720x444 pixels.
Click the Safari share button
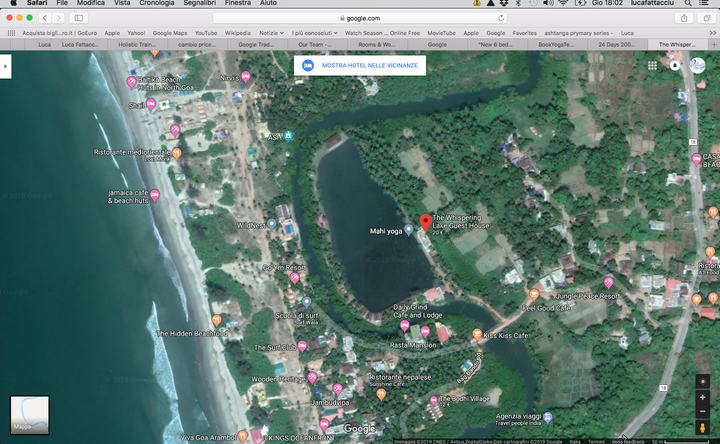[684, 18]
